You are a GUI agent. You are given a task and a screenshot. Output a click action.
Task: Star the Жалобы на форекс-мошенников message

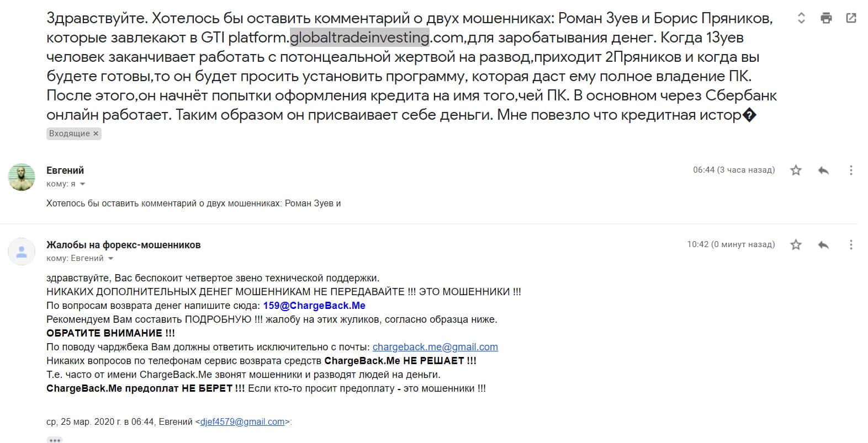coord(796,244)
